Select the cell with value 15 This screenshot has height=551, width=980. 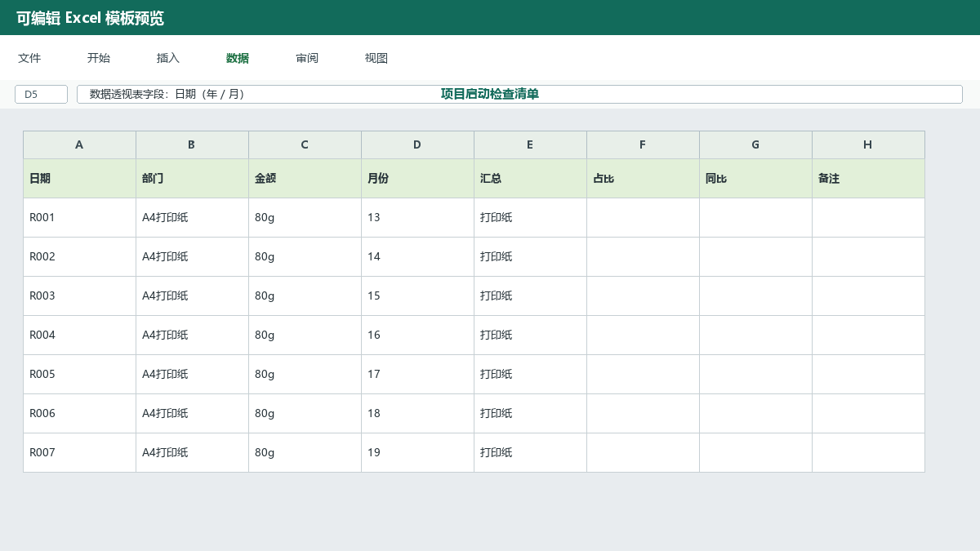[417, 295]
